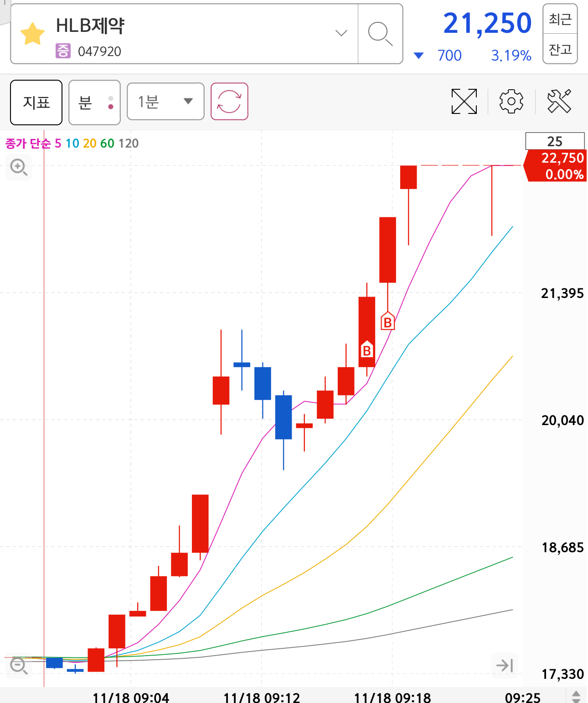This screenshot has height=703, width=588.
Task: Click the 17,330 price axis label
Action: pos(562,674)
